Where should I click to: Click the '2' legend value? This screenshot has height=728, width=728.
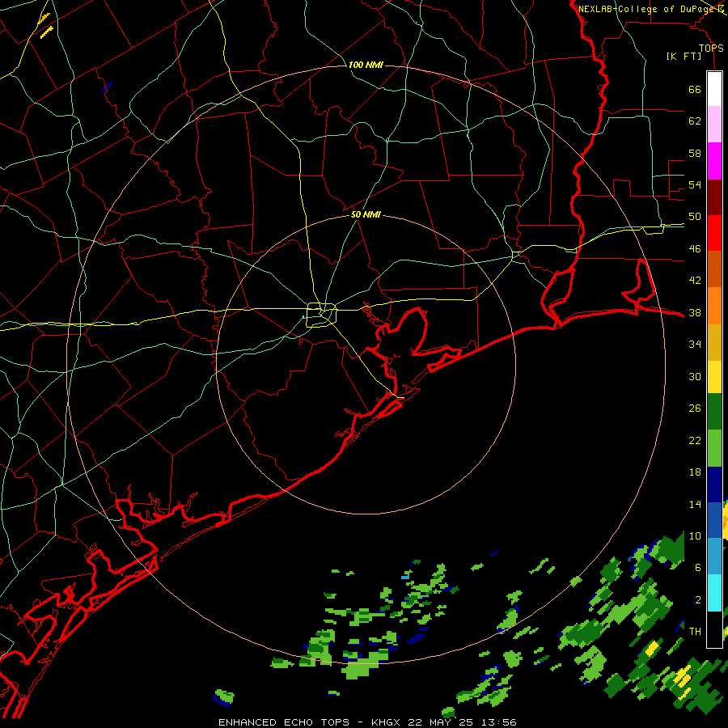click(698, 600)
